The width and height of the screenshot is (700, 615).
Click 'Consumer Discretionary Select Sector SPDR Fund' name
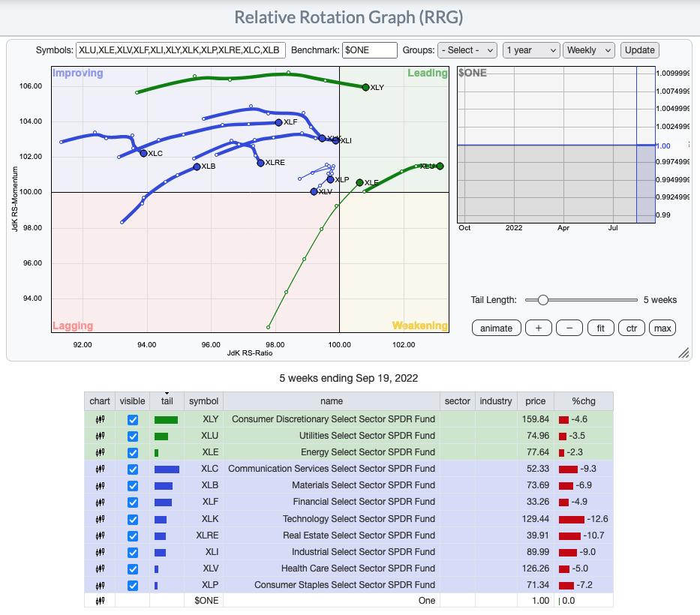333,419
